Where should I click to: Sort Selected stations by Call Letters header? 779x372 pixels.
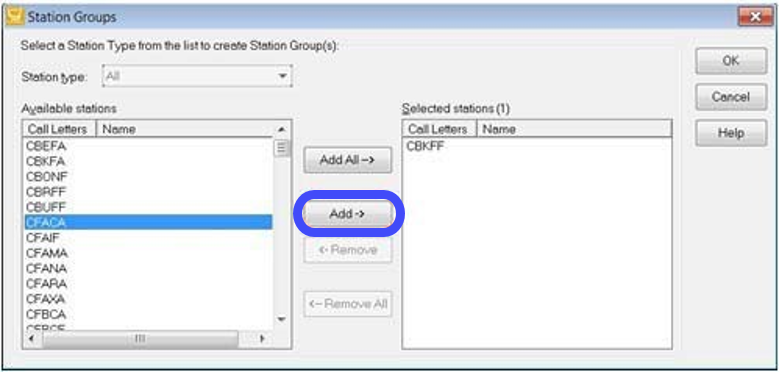point(440,129)
